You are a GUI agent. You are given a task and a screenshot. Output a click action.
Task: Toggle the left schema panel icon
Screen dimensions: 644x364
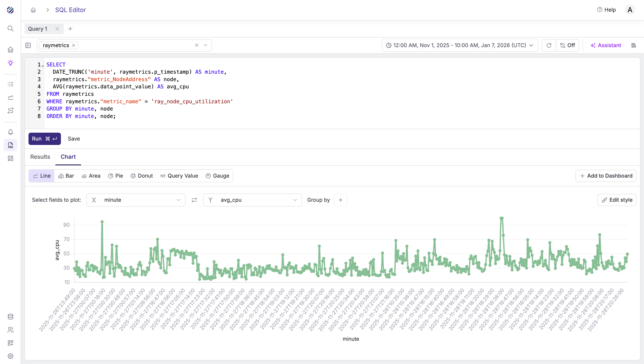coord(28,45)
